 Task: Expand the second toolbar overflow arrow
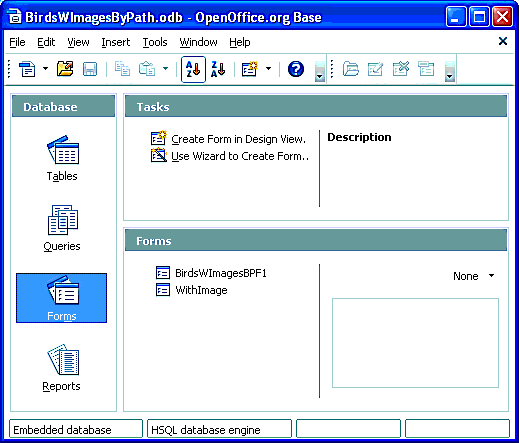450,71
